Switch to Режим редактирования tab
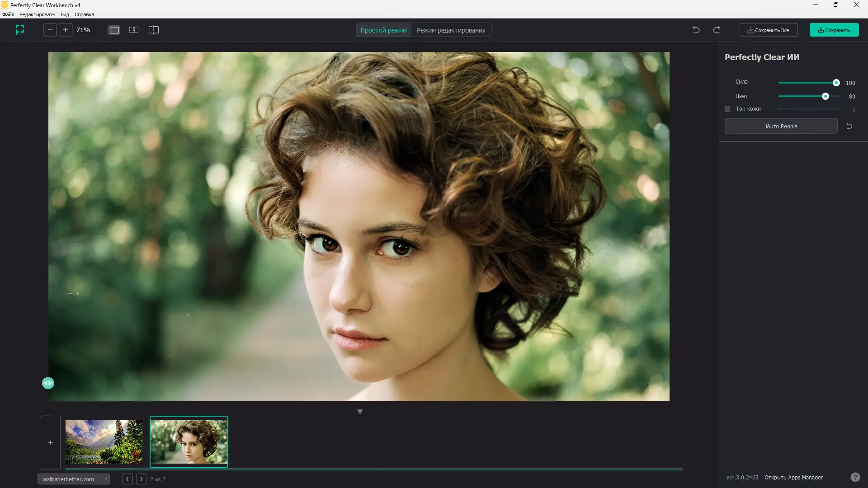The image size is (868, 488). [451, 30]
